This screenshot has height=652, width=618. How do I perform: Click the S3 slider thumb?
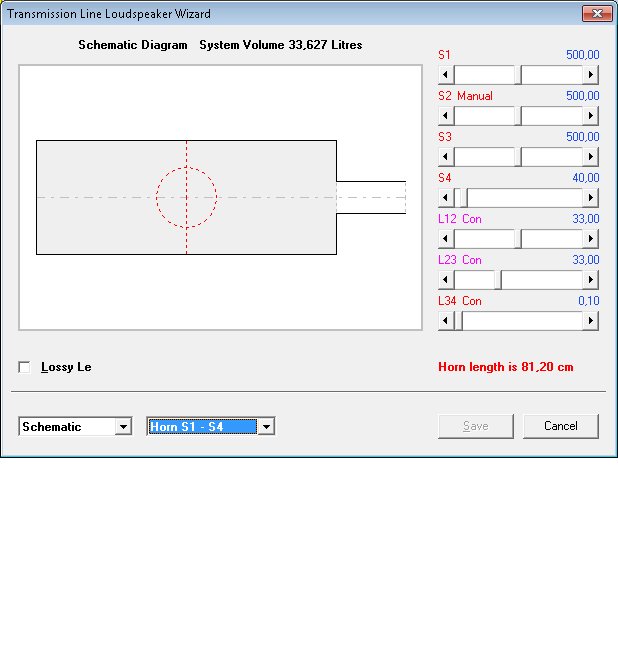[x=518, y=157]
